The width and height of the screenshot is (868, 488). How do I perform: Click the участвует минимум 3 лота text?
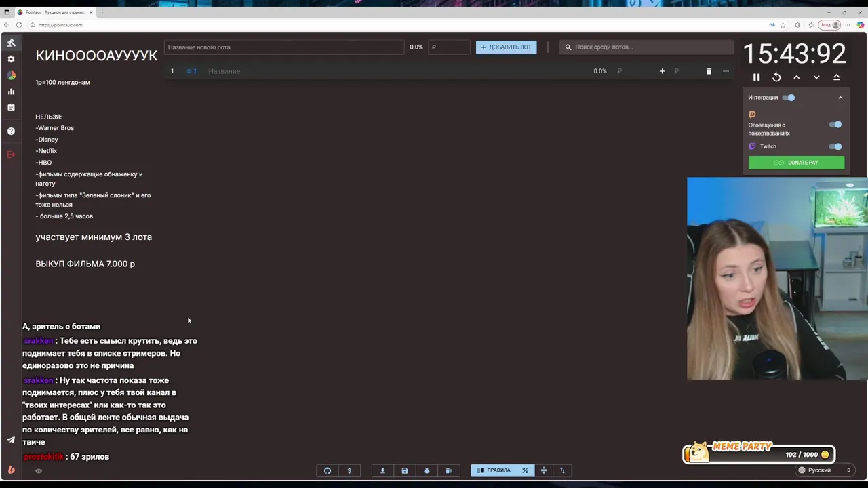point(94,237)
